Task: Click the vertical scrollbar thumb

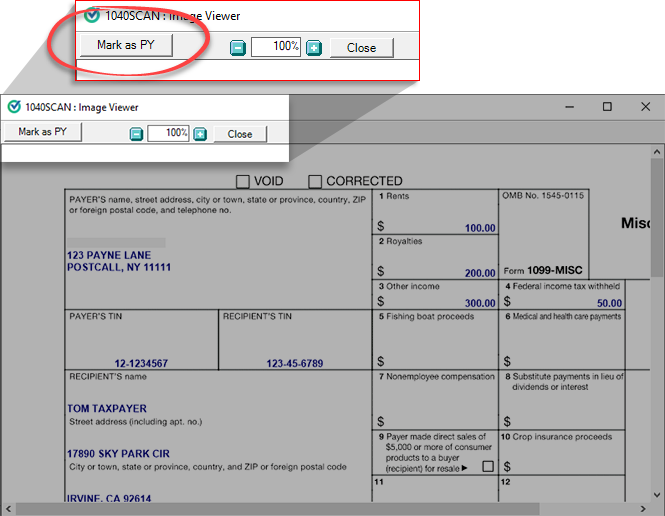Action: click(x=657, y=218)
